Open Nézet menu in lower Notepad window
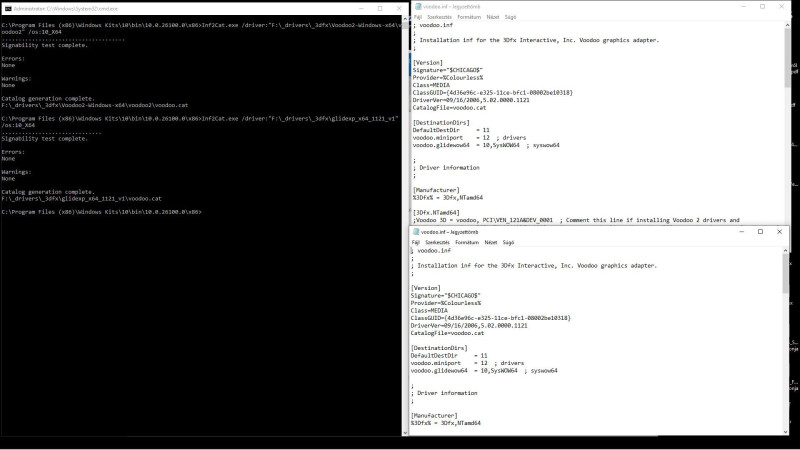 pyautogui.click(x=491, y=242)
